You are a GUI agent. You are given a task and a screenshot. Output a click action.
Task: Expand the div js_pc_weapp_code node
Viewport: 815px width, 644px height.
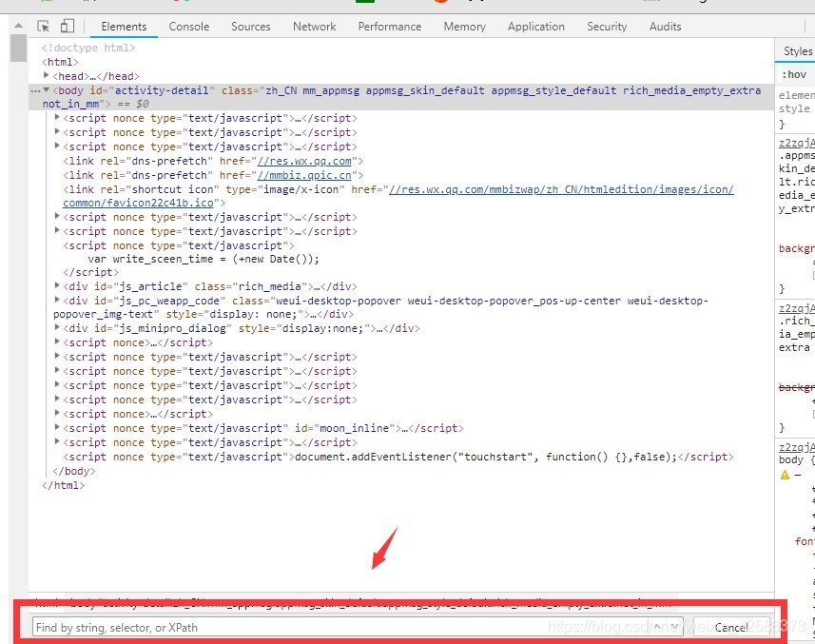(57, 300)
